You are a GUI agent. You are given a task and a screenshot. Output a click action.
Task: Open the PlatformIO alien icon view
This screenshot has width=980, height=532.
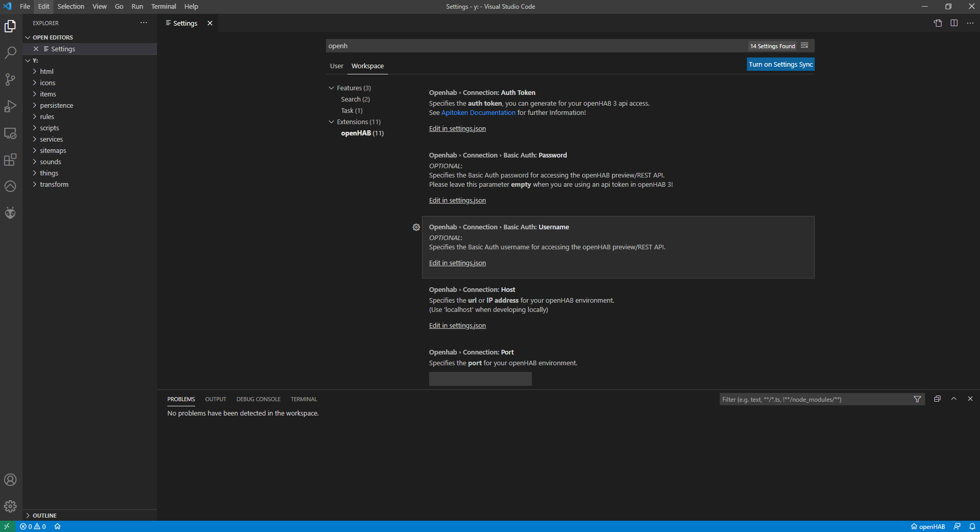point(10,213)
